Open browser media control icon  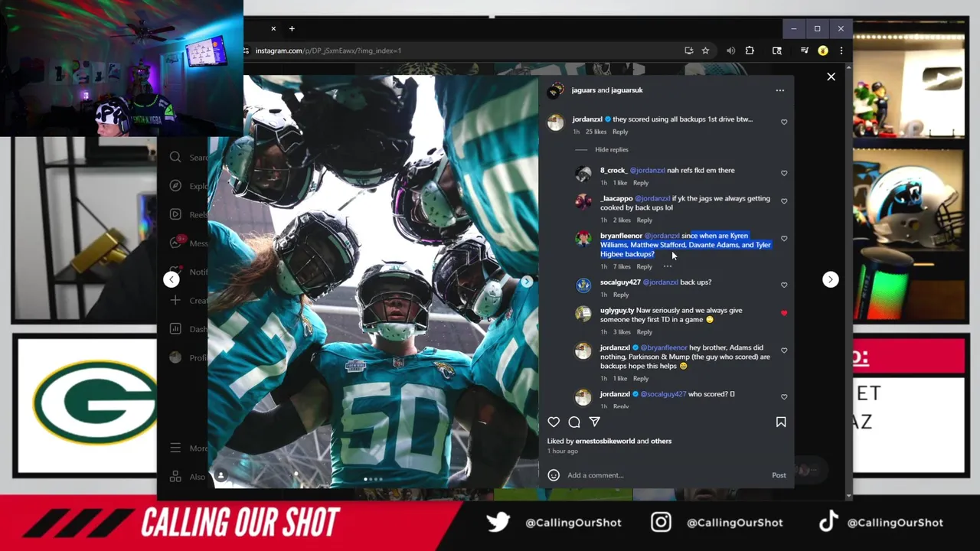(x=804, y=51)
